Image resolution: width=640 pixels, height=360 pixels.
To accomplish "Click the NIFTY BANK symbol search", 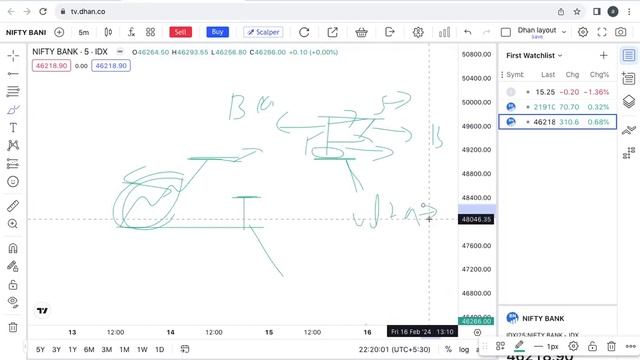I will [26, 32].
